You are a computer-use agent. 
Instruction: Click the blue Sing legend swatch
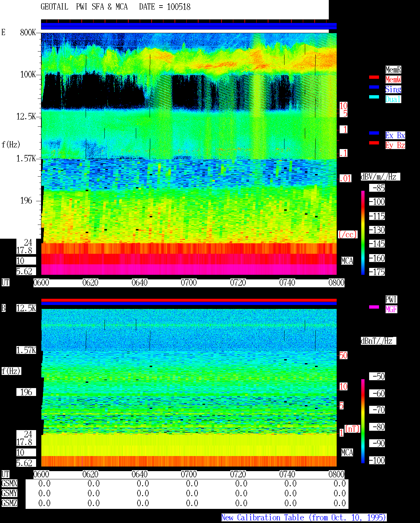click(x=374, y=87)
